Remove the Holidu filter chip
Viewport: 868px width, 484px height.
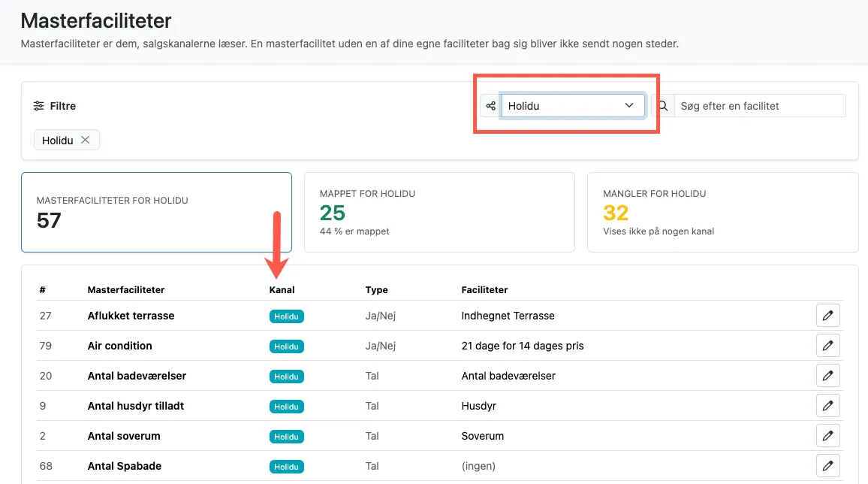86,140
